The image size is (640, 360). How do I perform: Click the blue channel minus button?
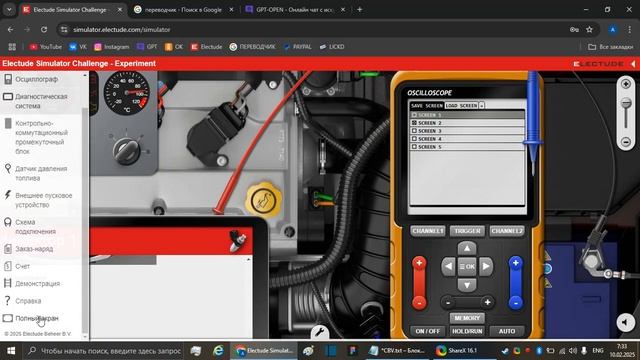(516, 303)
